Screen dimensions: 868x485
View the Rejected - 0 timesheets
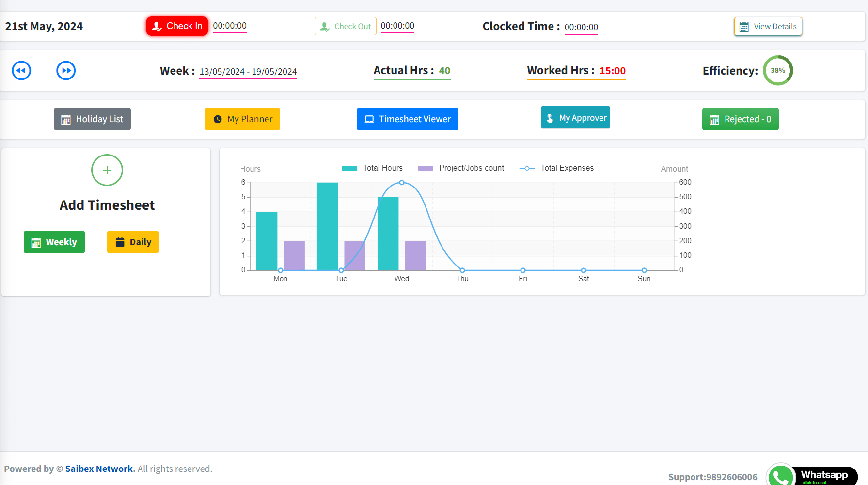[740, 119]
